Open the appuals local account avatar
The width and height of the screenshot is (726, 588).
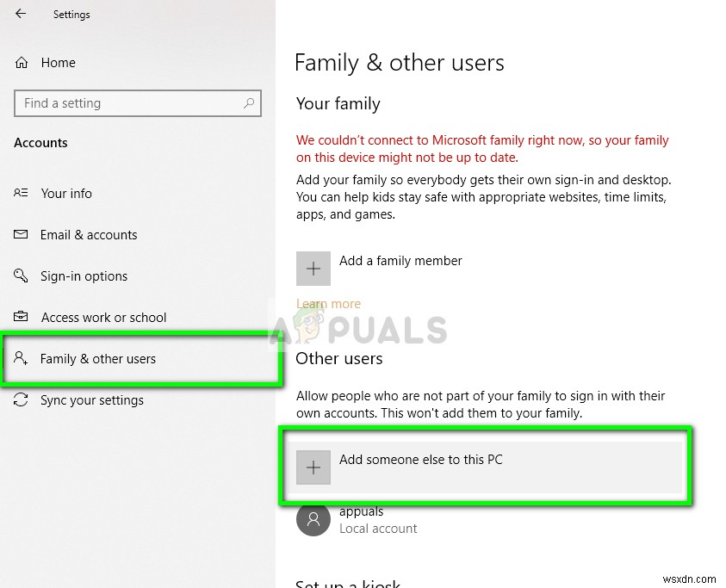pos(313,519)
